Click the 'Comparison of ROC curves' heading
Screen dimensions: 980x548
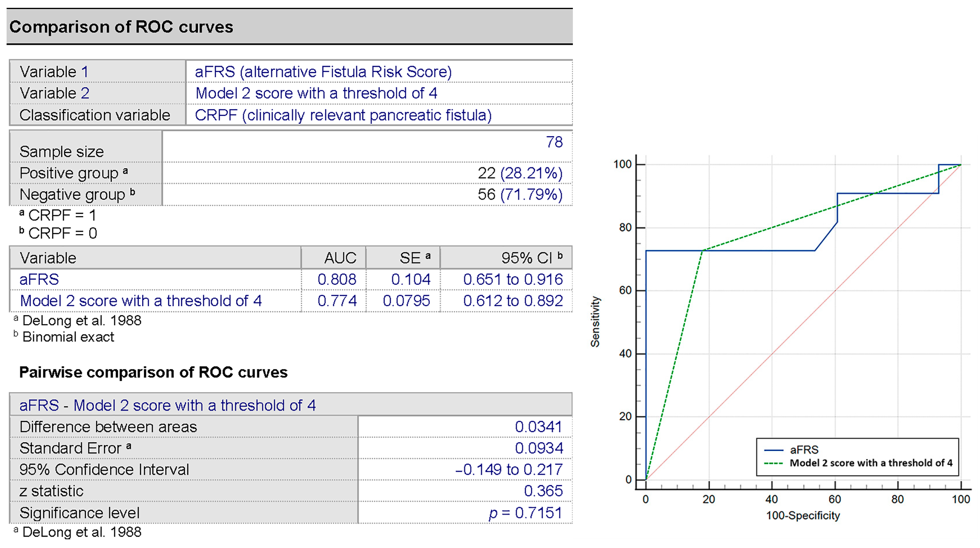point(121,27)
